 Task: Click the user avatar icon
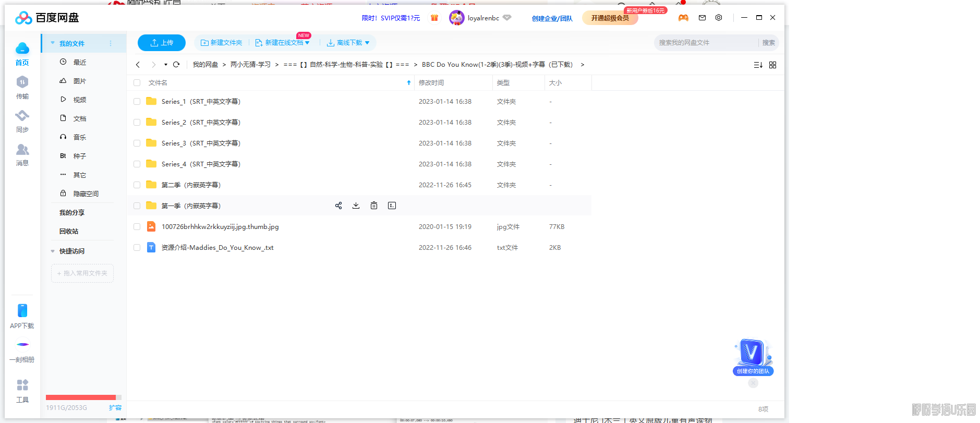pos(457,18)
